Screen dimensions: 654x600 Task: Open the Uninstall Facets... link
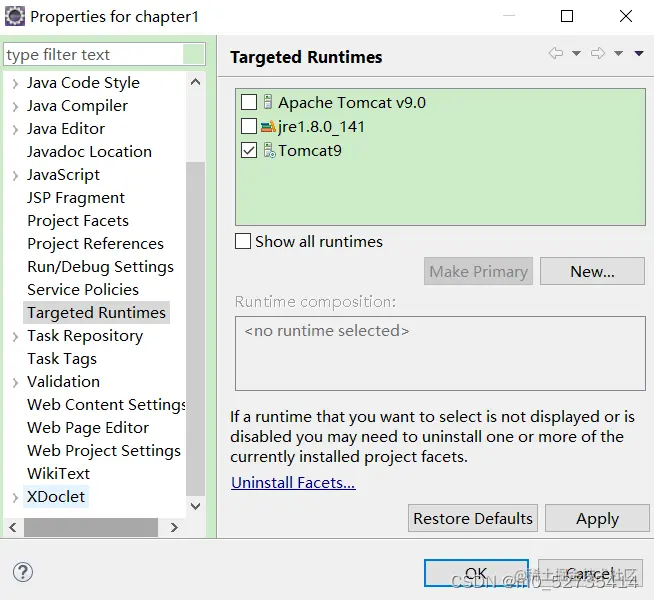tap(293, 483)
